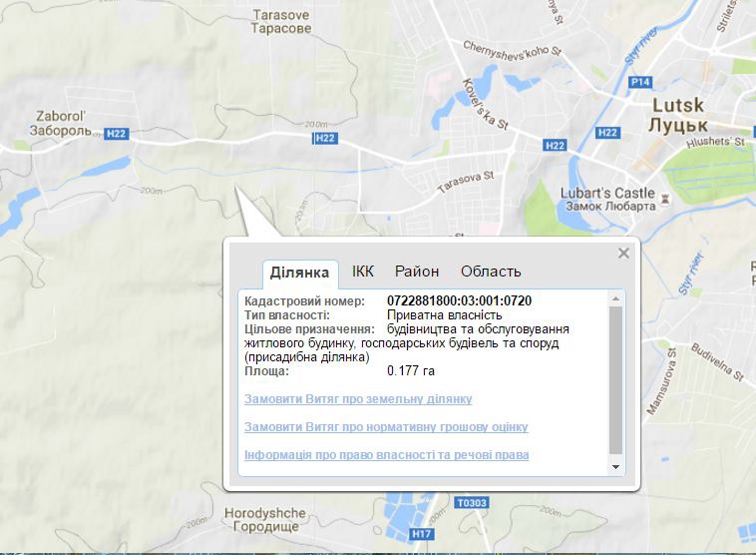Click the Horodyshche village label
This screenshot has height=555, width=756.
[x=258, y=519]
